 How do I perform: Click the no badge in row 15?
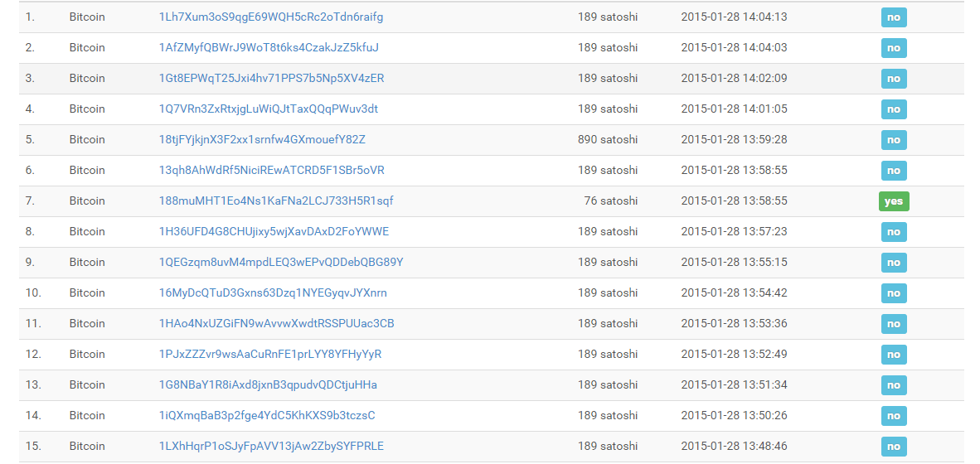coord(894,446)
